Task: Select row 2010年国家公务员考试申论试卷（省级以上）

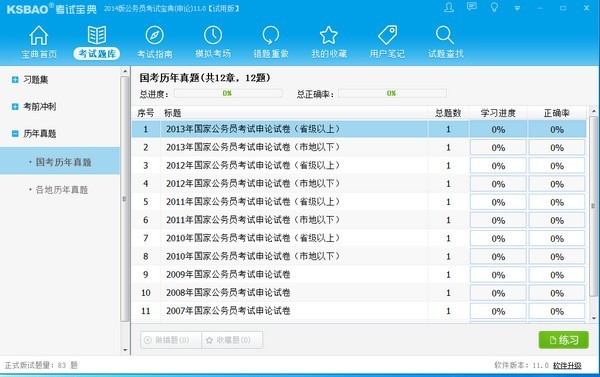Action: pyautogui.click(x=359, y=238)
